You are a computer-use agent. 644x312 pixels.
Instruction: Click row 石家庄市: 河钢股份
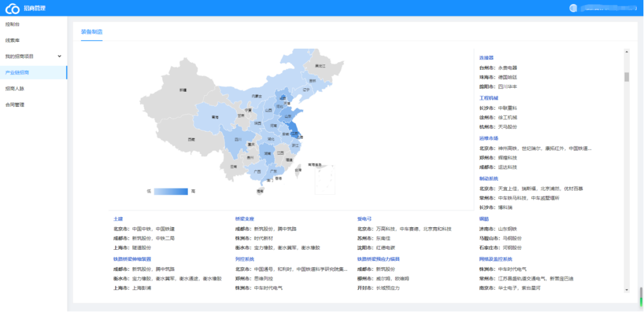501,248
